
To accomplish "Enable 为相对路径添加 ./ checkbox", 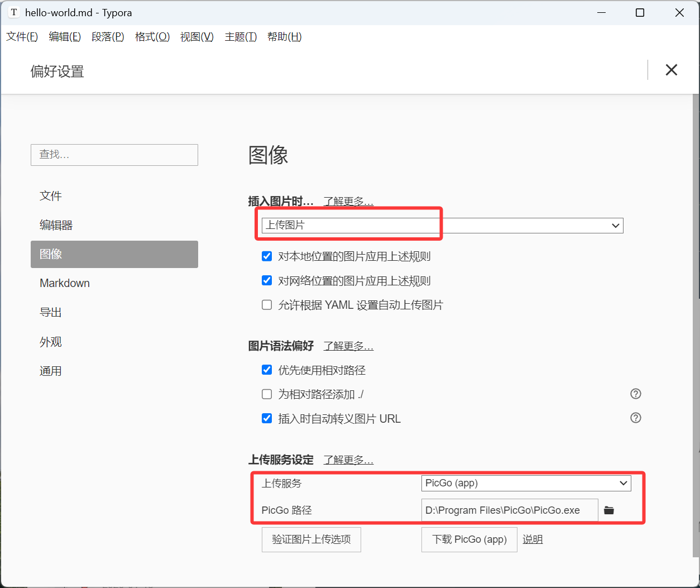I will pos(267,394).
